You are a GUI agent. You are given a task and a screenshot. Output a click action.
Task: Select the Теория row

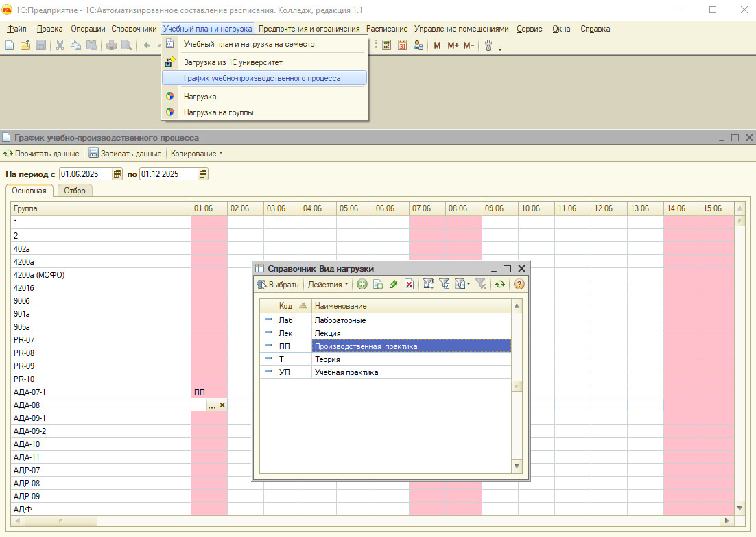[386, 359]
